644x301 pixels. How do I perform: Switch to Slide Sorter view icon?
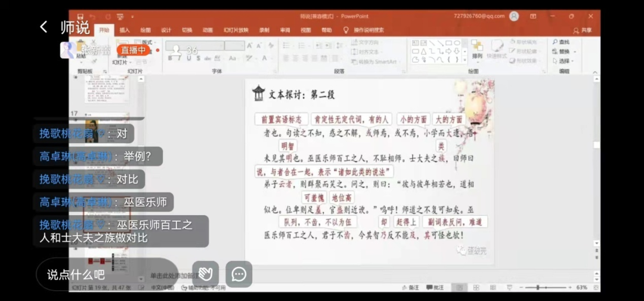tap(476, 287)
